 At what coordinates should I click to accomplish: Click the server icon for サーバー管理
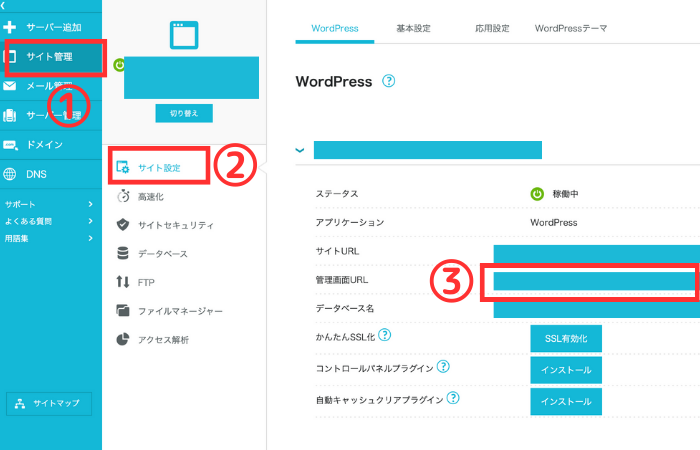[x=9, y=116]
